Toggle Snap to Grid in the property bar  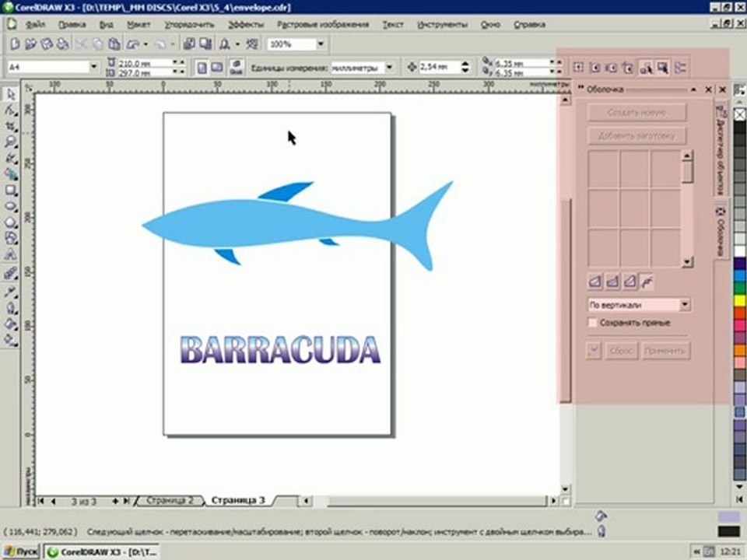[x=578, y=68]
